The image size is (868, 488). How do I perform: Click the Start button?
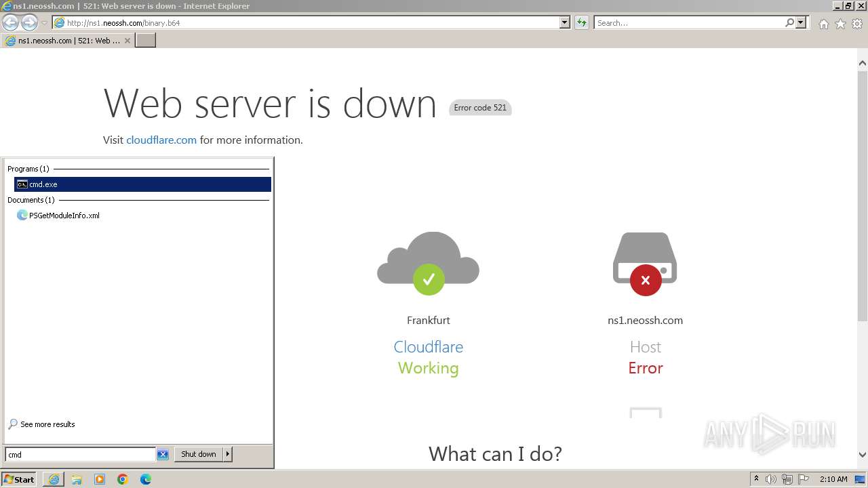tap(18, 479)
